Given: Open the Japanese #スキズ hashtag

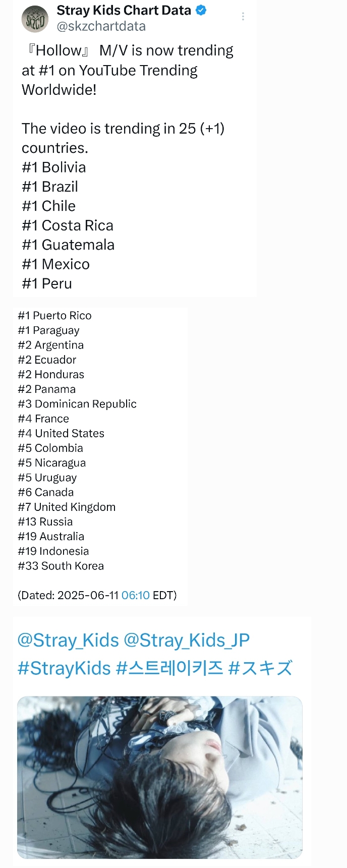Looking at the screenshot, I should pyautogui.click(x=260, y=668).
